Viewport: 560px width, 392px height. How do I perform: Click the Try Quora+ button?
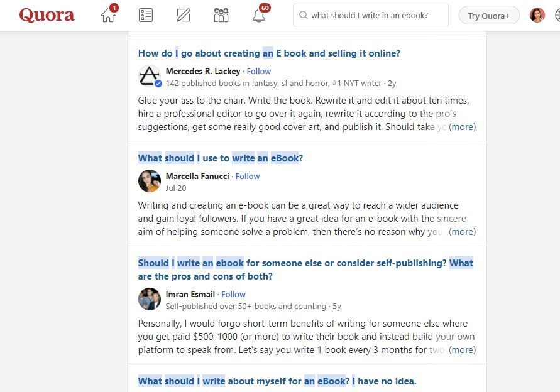click(x=488, y=15)
